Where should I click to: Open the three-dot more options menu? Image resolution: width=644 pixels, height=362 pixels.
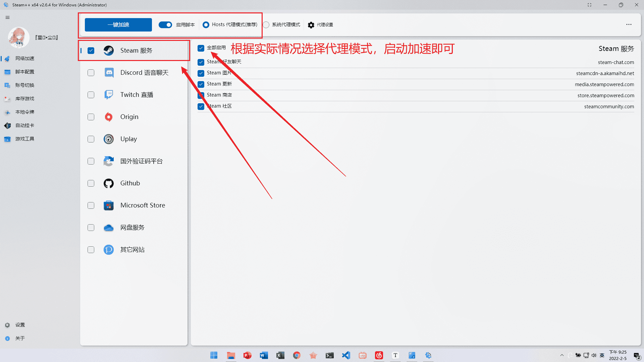629,24
